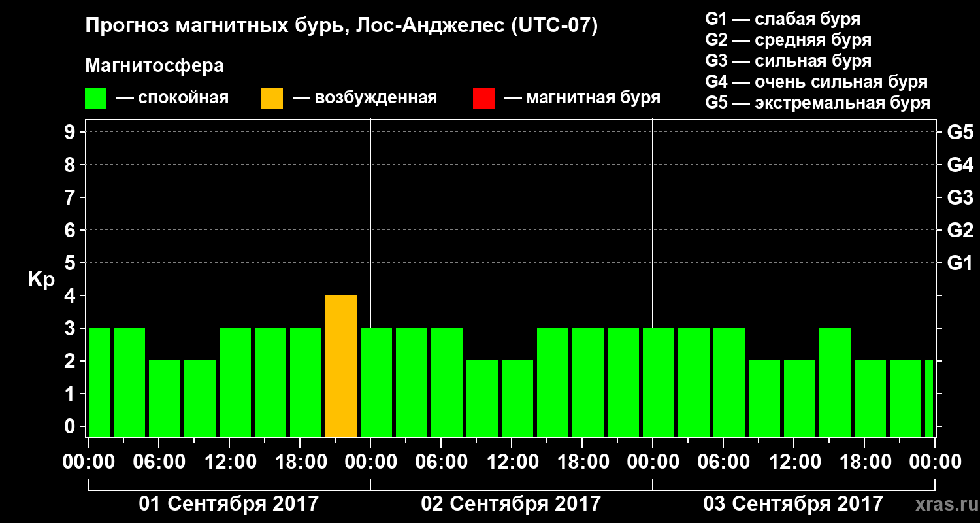Click the date label "01 Сентября 2017"
980x523 pixels.
229,504
